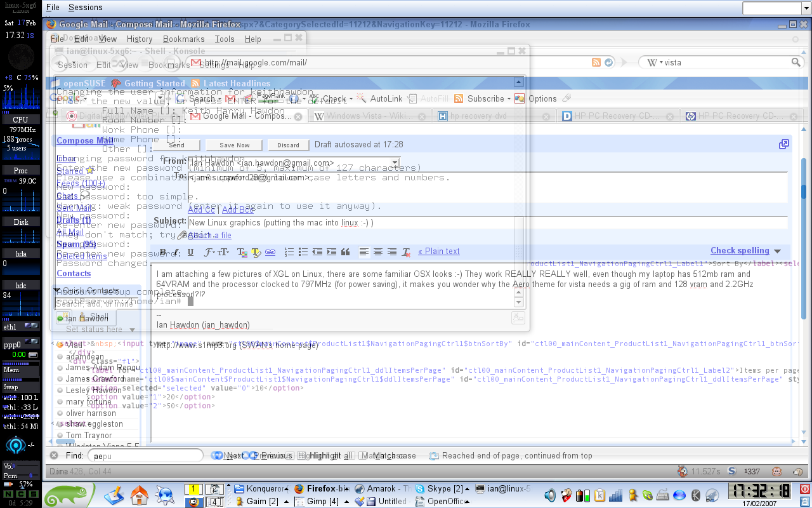Image resolution: width=812 pixels, height=508 pixels.
Task: Apply blockquote formatting with the quote icon
Action: click(346, 252)
